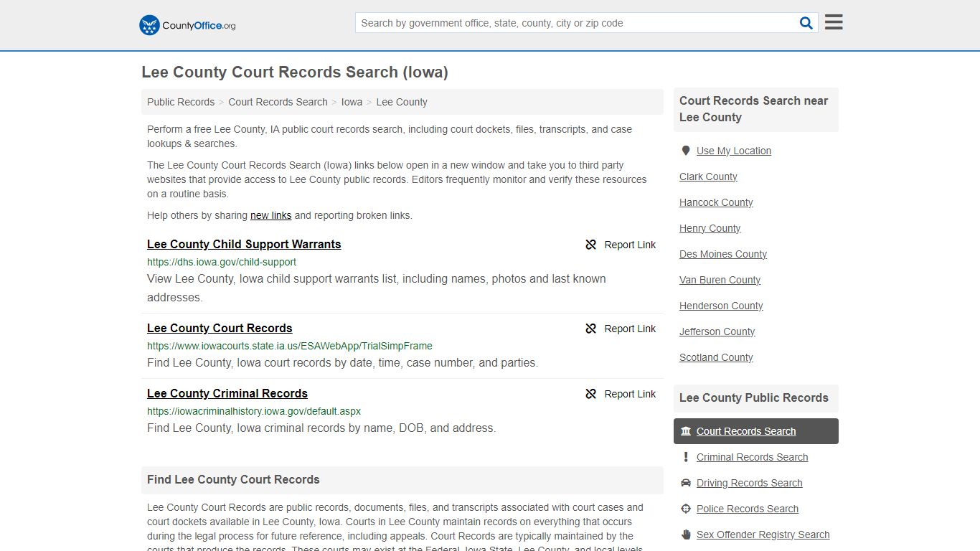Click 'Court Records Search near Lee County' heading
The width and height of the screenshot is (980, 551).
(x=753, y=109)
